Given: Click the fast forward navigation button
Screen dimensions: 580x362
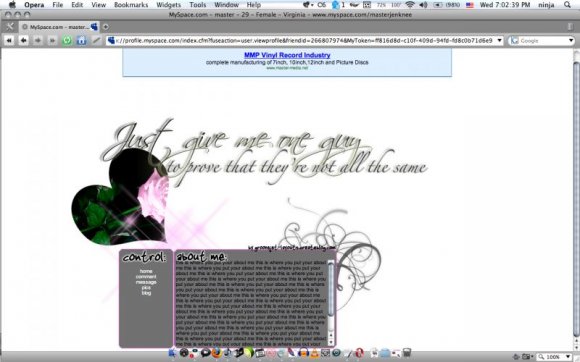Looking at the screenshot, I should pos(52,40).
